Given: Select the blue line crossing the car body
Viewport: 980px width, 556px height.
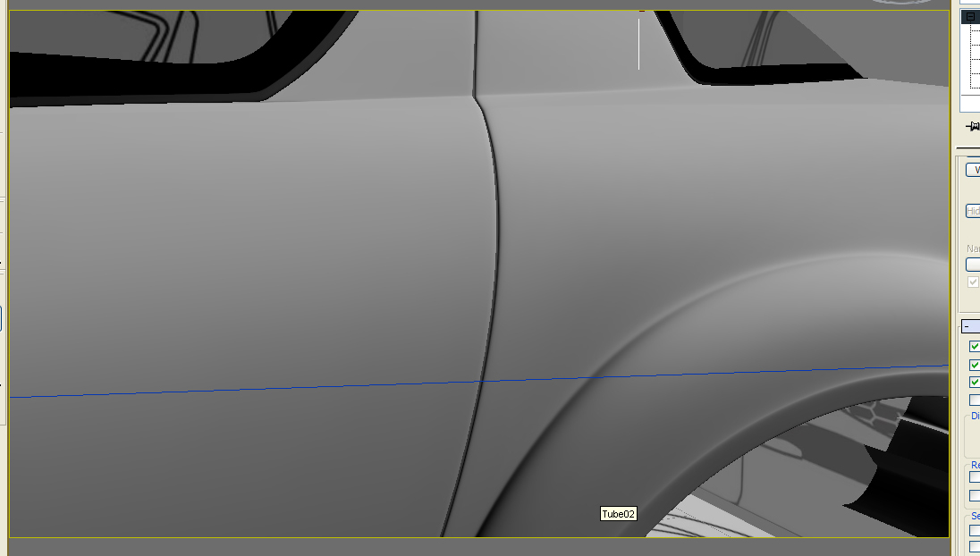Looking at the screenshot, I should [268, 388].
